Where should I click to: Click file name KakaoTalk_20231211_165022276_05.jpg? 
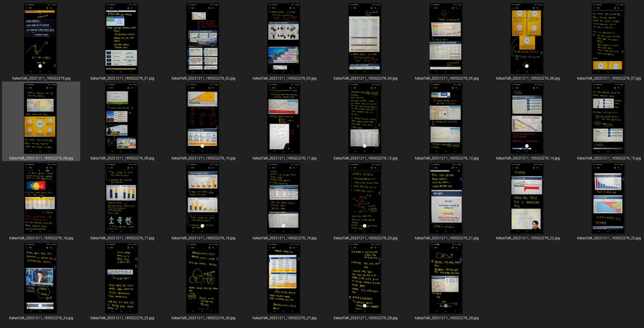pos(447,78)
